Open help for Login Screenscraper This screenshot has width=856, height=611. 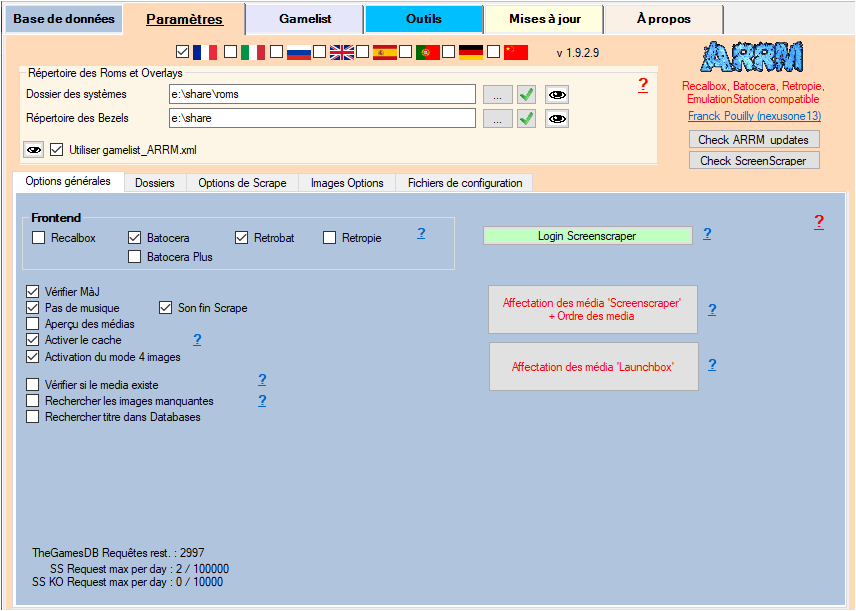(707, 234)
